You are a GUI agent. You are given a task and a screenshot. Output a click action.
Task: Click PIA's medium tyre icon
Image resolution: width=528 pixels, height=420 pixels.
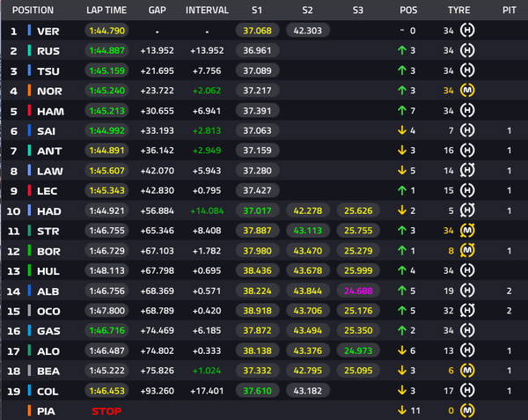[x=467, y=410]
